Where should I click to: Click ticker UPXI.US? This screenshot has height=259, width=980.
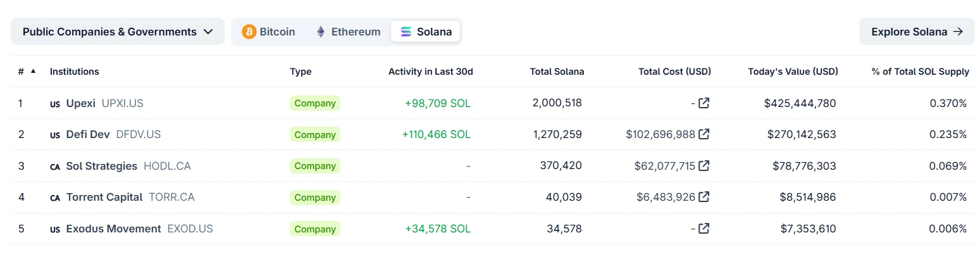point(123,103)
